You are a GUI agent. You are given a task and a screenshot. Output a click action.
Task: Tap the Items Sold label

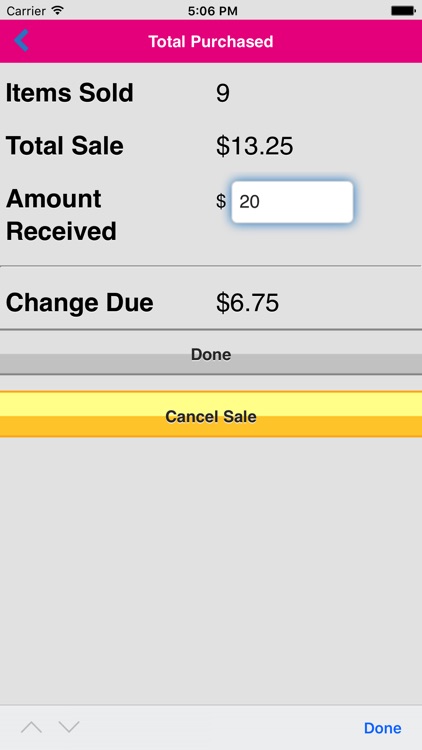pyautogui.click(x=69, y=93)
